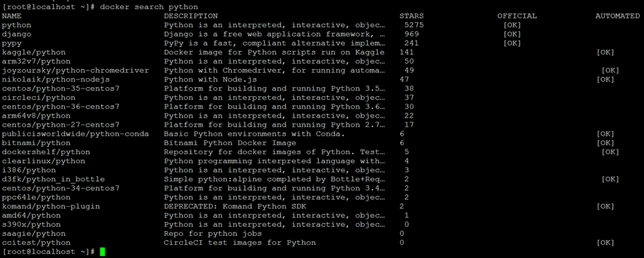Click the official [OK] marker for django
644x258 pixels.
(512, 34)
